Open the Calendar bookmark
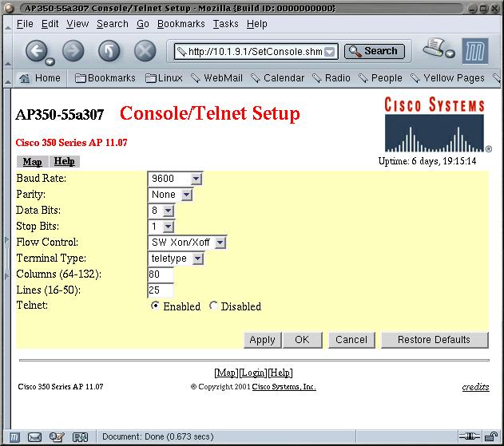 [278, 78]
